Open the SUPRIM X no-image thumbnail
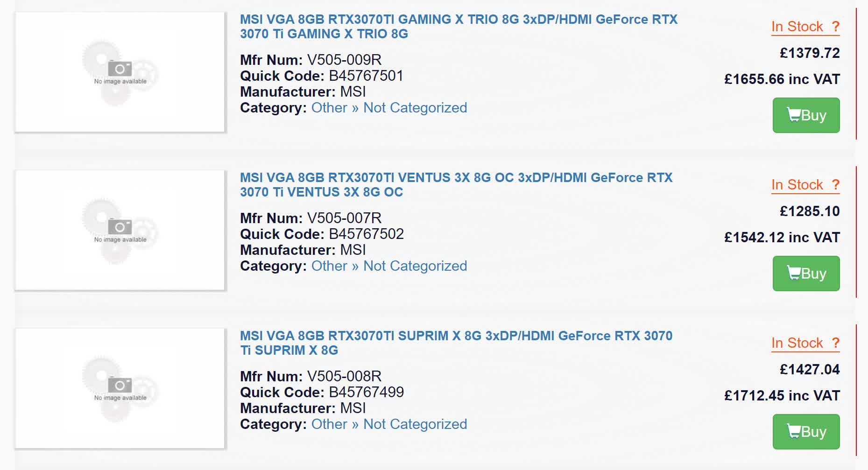 click(120, 388)
